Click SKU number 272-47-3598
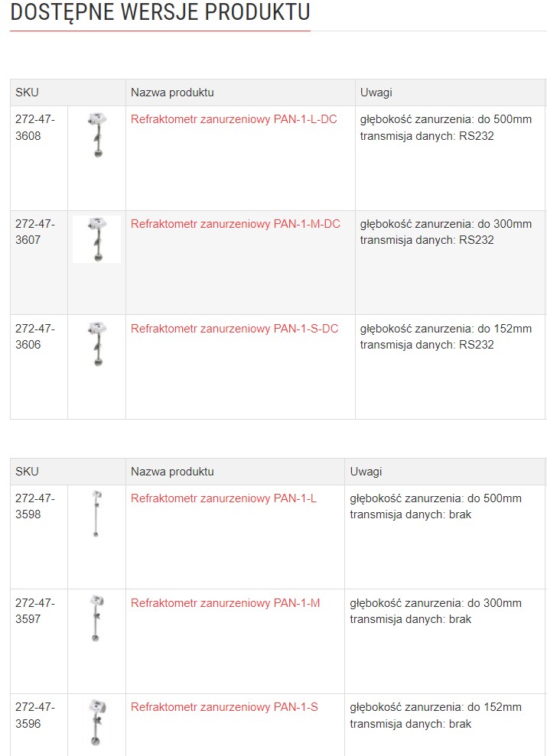Screen dimensions: 547x756 point(35,506)
